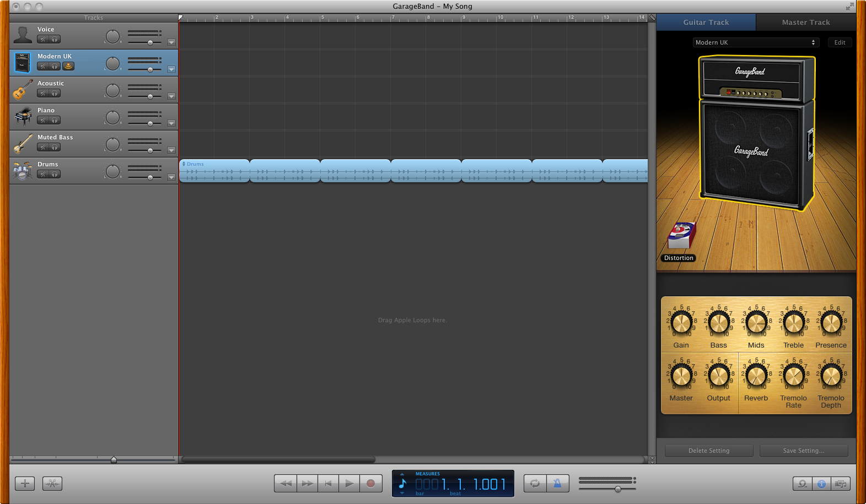This screenshot has width=866, height=504.
Task: Start playback with the Play button
Action: (x=349, y=484)
